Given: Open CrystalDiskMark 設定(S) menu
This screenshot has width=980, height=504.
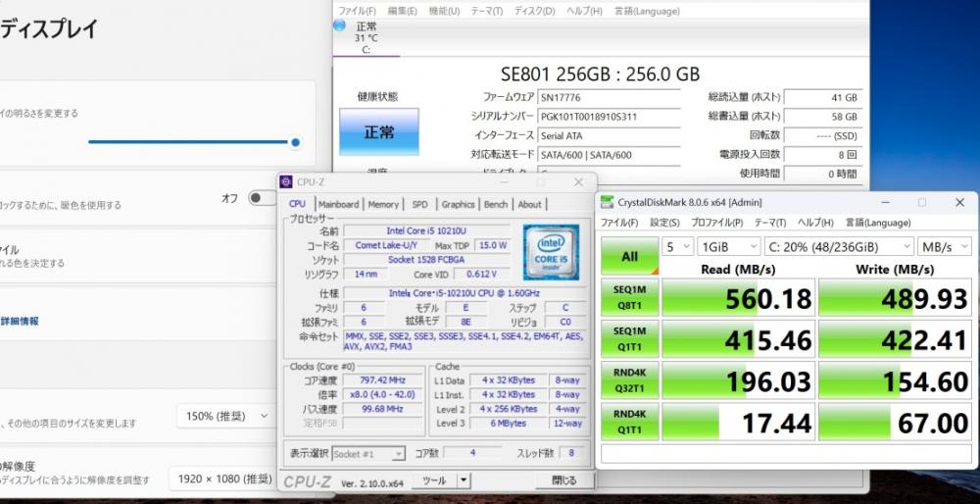Looking at the screenshot, I should [x=664, y=223].
